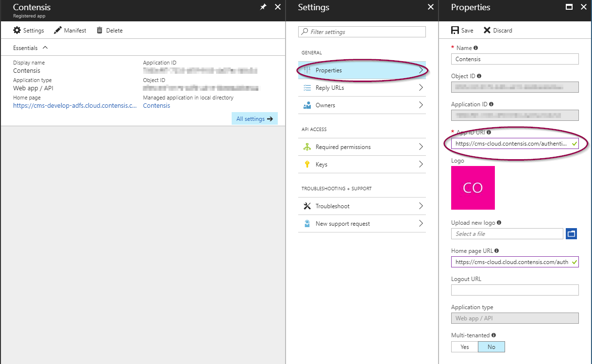
Task: Click the Required permissions tree icon
Action: pyautogui.click(x=307, y=147)
